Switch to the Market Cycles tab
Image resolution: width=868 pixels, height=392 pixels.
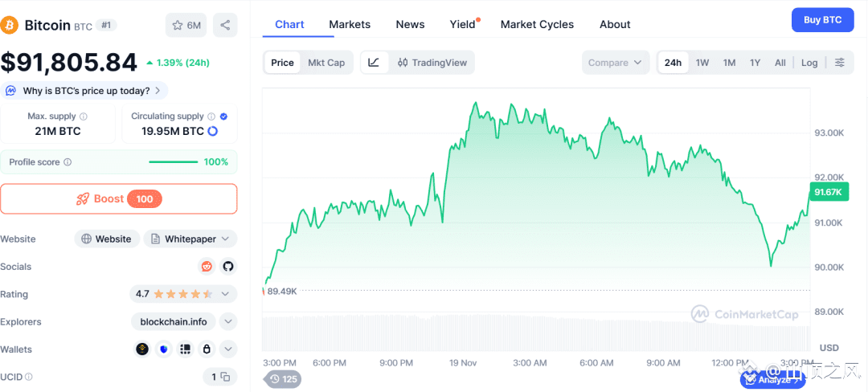pos(537,24)
